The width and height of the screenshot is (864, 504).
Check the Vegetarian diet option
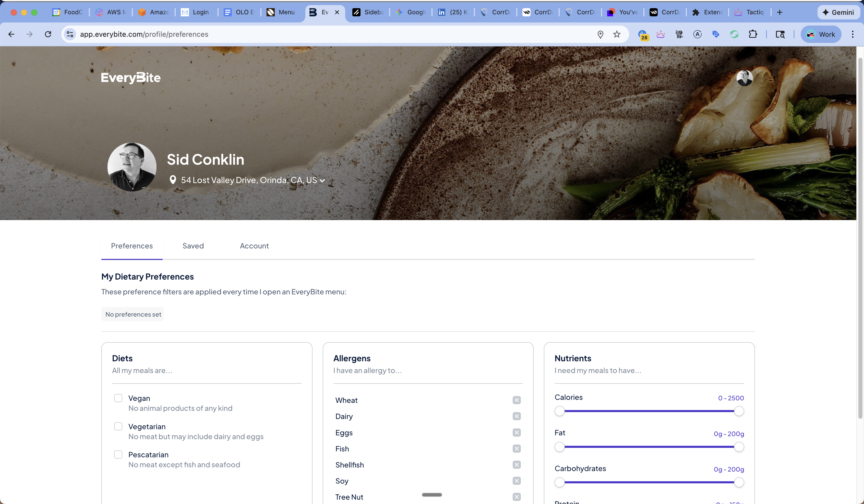(118, 427)
